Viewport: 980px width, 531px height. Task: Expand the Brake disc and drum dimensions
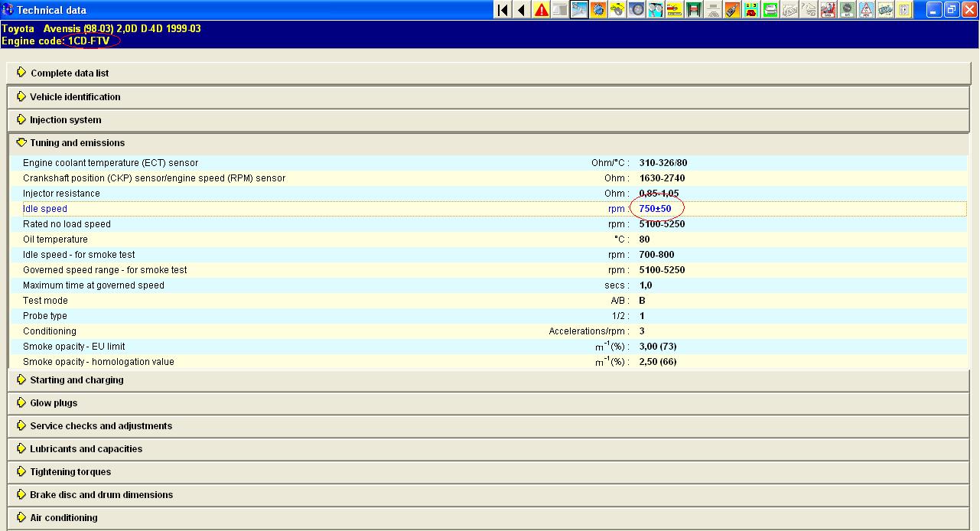pyautogui.click(x=101, y=495)
